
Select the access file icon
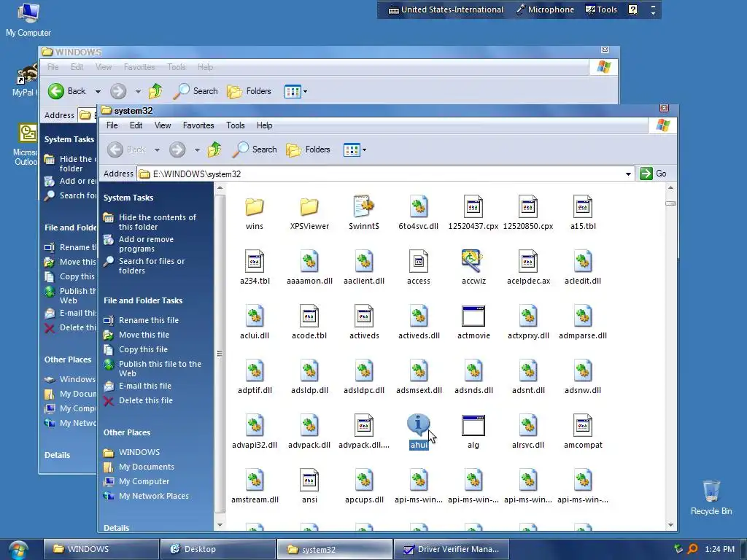coord(419,261)
